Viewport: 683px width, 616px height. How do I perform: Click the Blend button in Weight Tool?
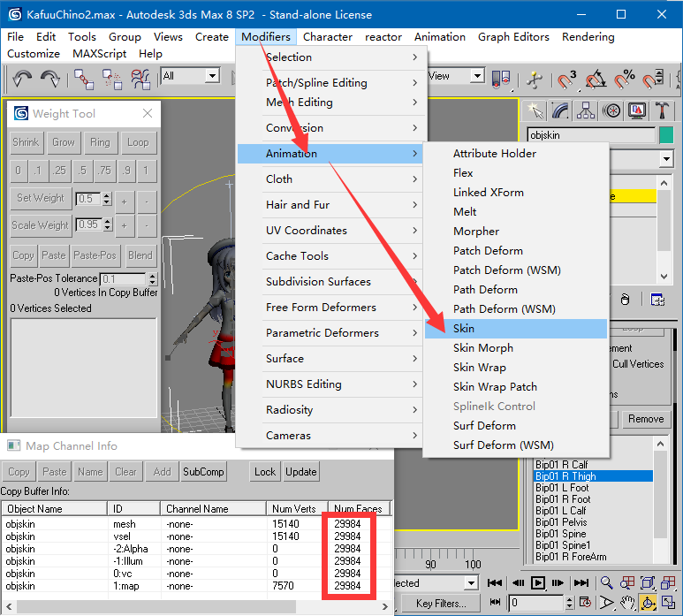pyautogui.click(x=140, y=255)
